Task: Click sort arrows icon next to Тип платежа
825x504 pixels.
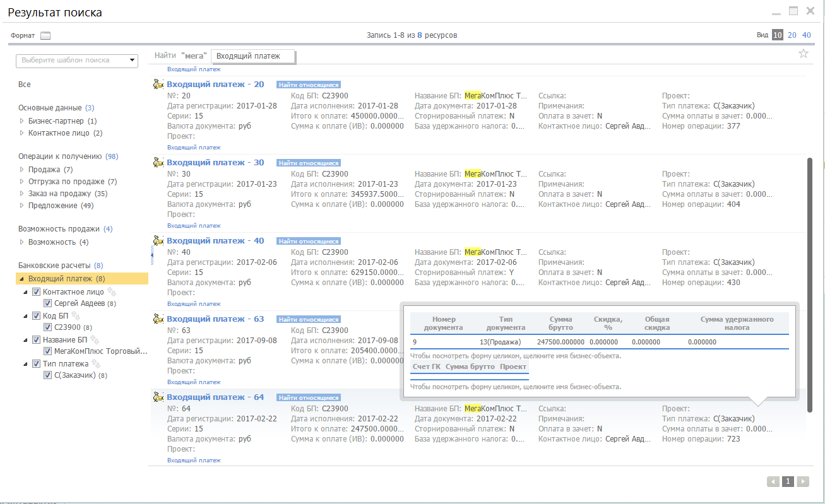Action: point(96,364)
